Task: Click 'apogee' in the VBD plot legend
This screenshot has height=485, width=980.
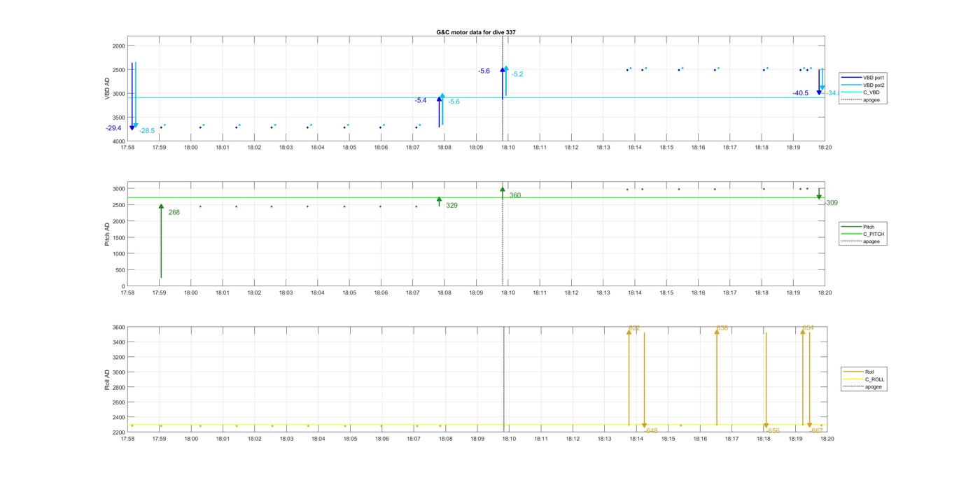Action: (871, 100)
